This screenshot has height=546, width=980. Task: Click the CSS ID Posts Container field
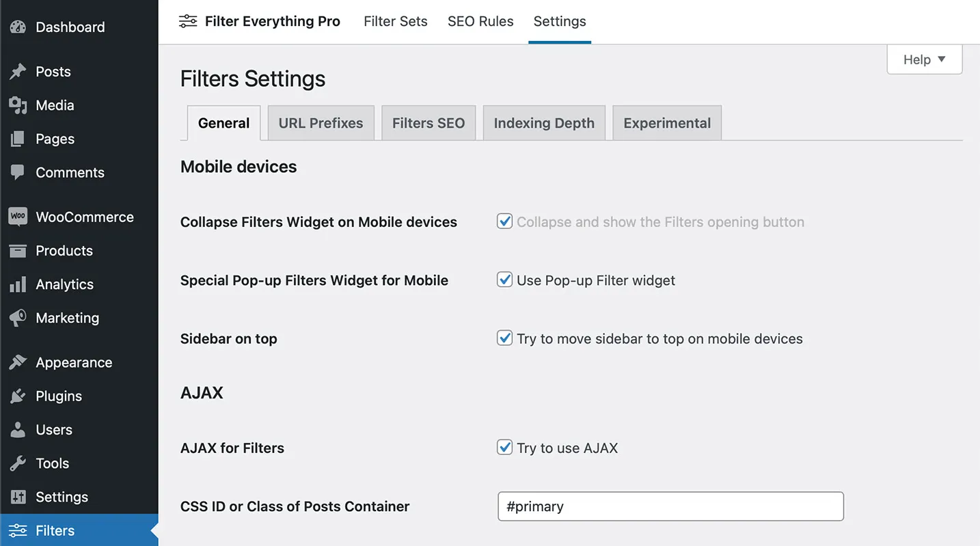point(670,506)
